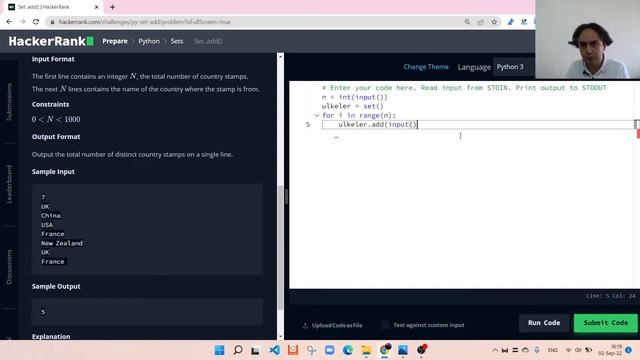This screenshot has height=360, width=640.
Task: Navigate to Prepare breadcrumb
Action: [115, 41]
